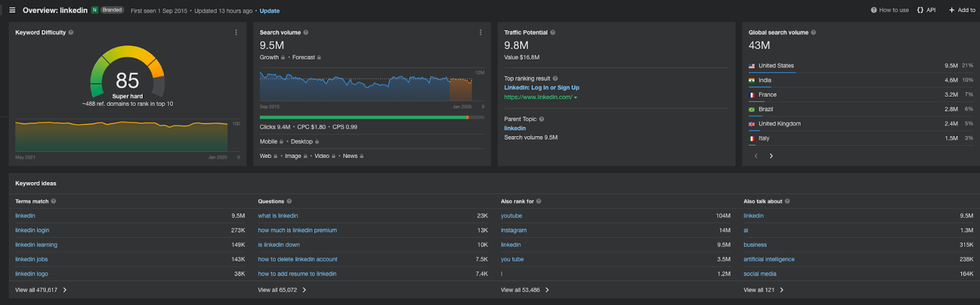This screenshot has width=980, height=305.
Task: Click the Parent Topic help icon
Action: [541, 119]
